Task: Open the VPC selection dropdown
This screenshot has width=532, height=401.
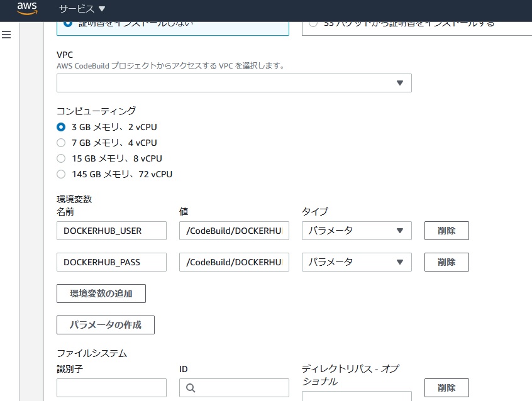Action: point(234,83)
